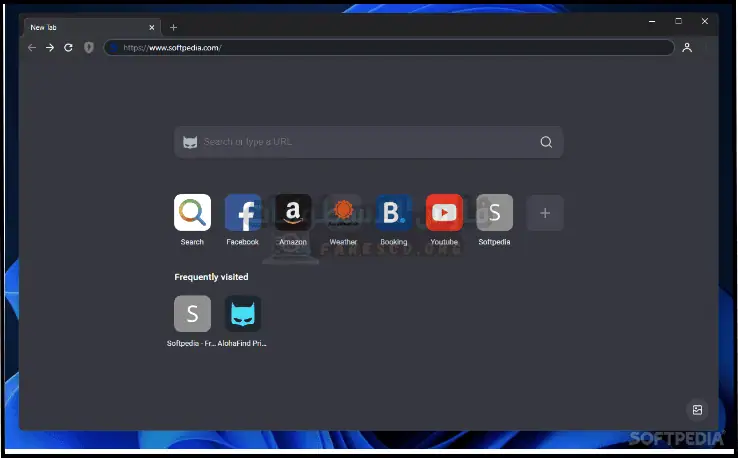Reload the current page
Image resolution: width=738 pixels, height=458 pixels.
click(68, 47)
